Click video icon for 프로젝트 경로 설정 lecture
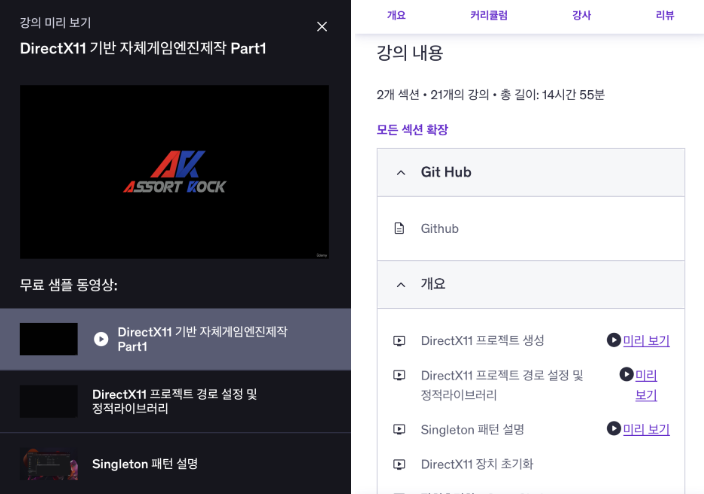704x494 pixels. [399, 375]
